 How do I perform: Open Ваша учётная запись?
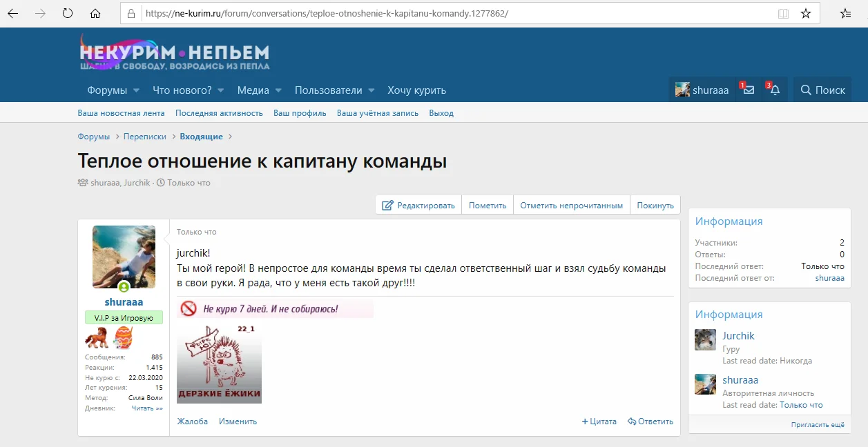pos(378,113)
